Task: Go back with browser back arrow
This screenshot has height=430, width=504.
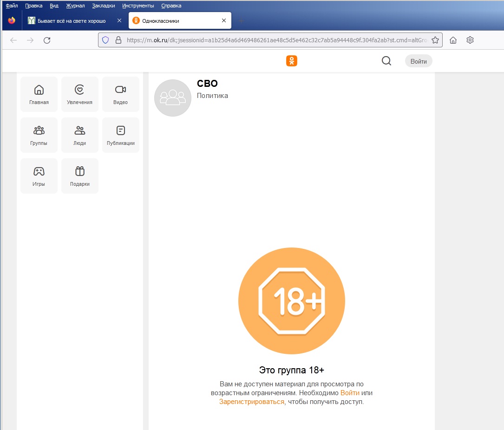Action: (x=13, y=40)
